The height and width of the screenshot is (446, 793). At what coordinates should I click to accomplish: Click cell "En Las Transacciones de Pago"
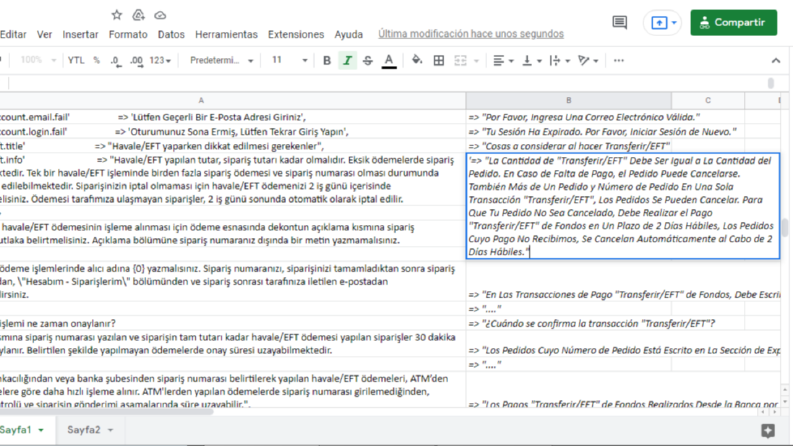pyautogui.click(x=568, y=281)
